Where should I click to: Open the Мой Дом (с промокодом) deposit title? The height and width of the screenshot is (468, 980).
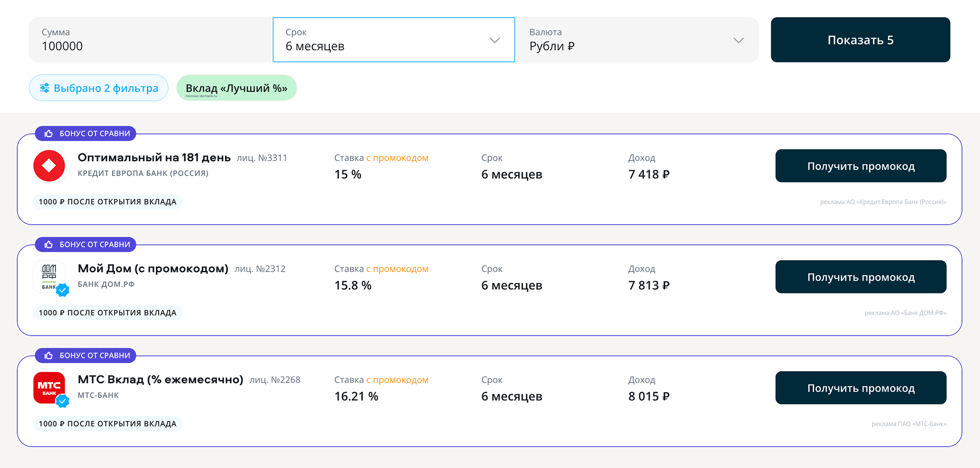[153, 269]
